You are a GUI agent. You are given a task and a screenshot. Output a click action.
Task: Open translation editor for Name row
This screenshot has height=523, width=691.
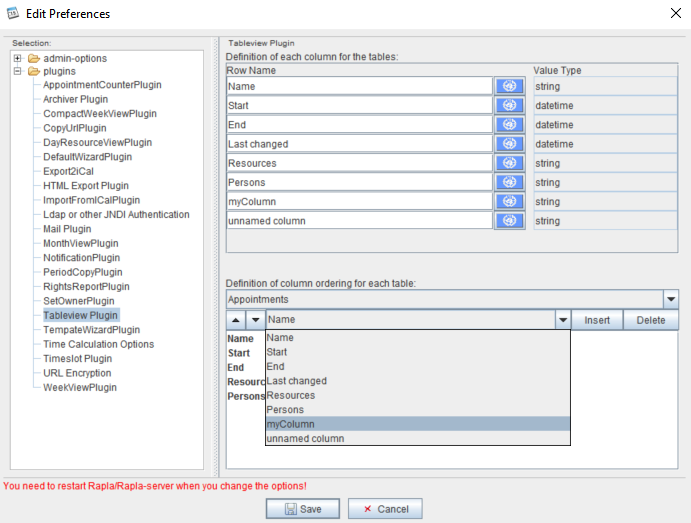click(509, 86)
